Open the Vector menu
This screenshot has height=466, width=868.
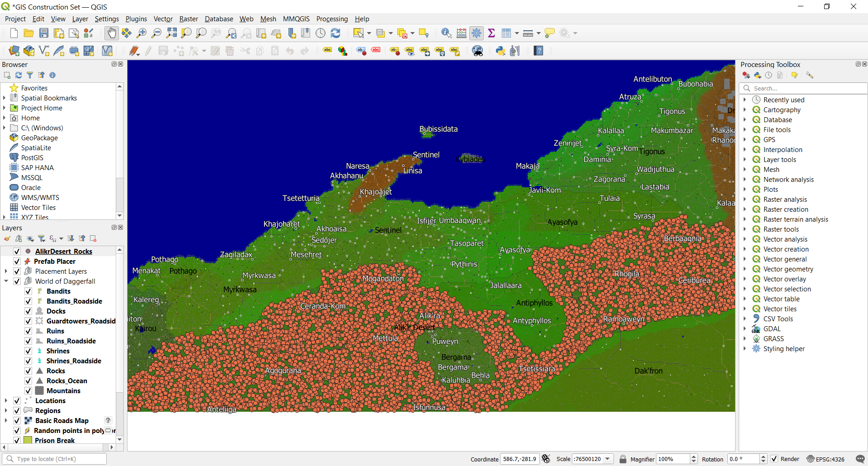(x=163, y=19)
